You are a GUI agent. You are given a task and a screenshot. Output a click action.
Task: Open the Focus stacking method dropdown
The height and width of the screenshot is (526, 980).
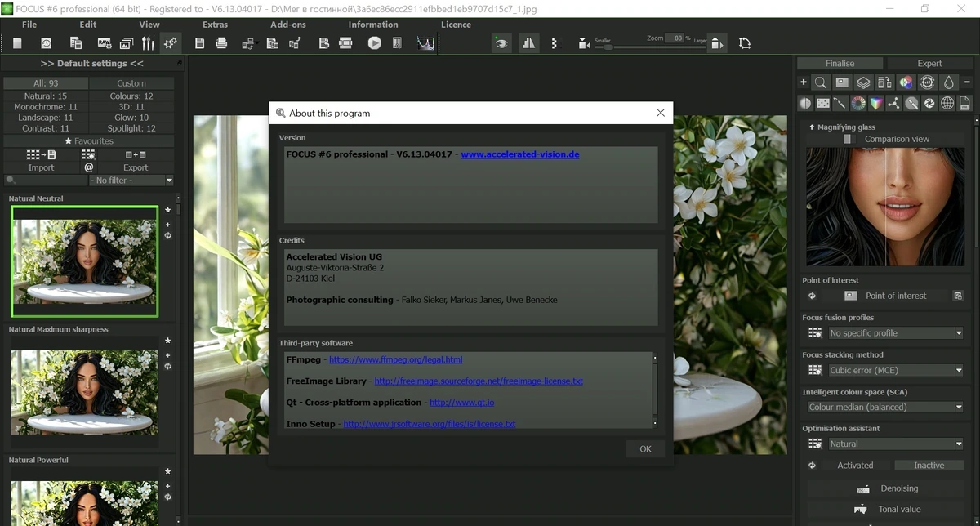pyautogui.click(x=896, y=370)
